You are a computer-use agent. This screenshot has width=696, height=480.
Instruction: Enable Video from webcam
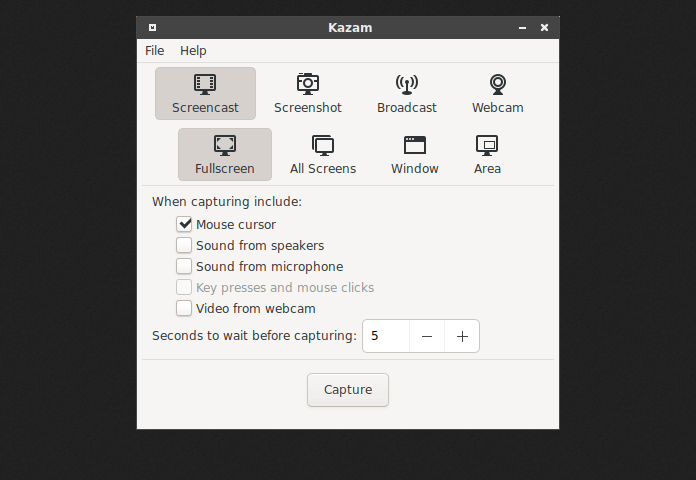click(184, 308)
